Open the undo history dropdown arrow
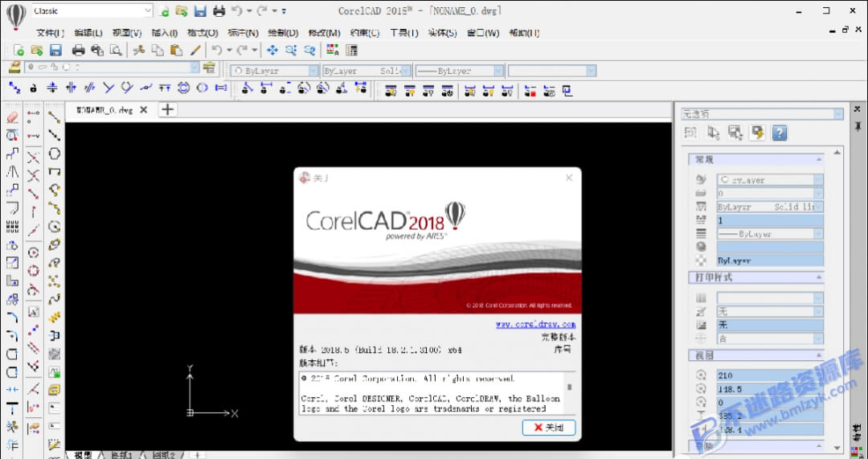This screenshot has height=459, width=868. click(229, 51)
